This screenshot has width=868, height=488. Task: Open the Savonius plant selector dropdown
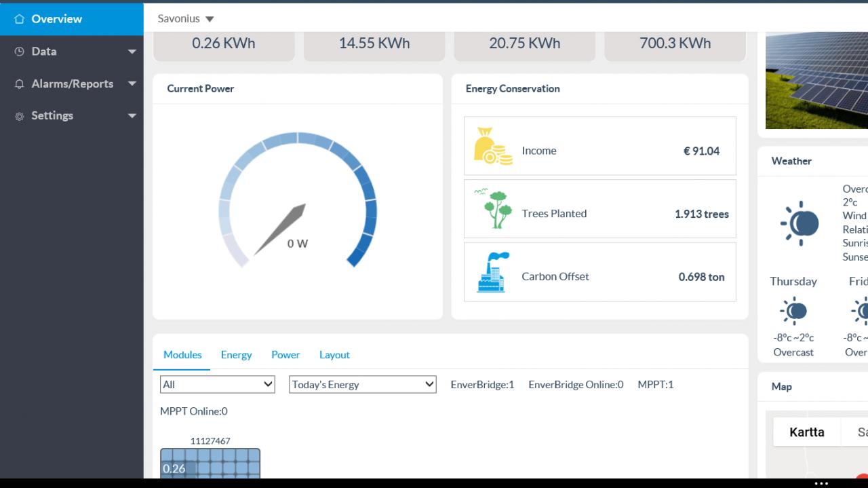pos(186,19)
